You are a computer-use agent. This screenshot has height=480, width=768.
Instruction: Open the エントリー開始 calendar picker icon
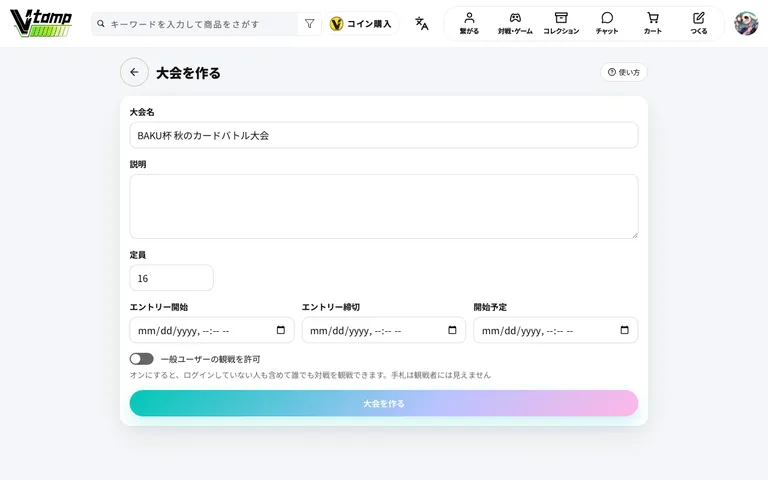click(281, 330)
